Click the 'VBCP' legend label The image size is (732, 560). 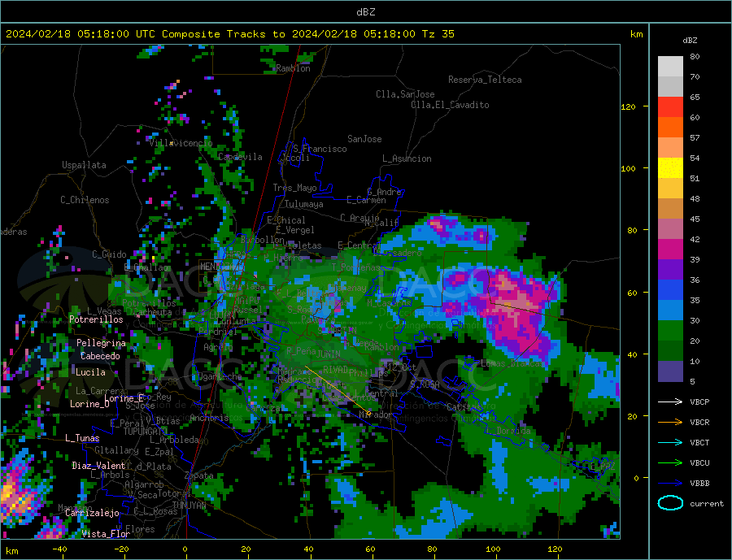pos(699,402)
